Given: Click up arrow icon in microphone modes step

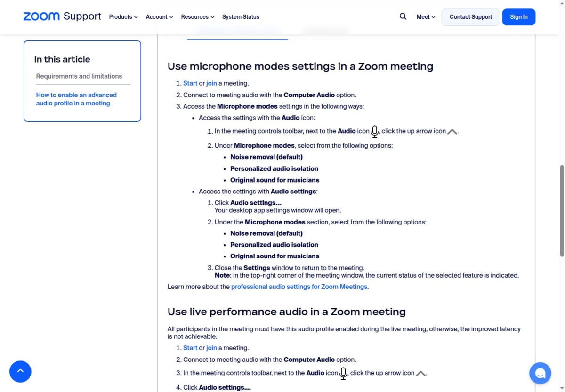Looking at the screenshot, I should click(x=452, y=132).
